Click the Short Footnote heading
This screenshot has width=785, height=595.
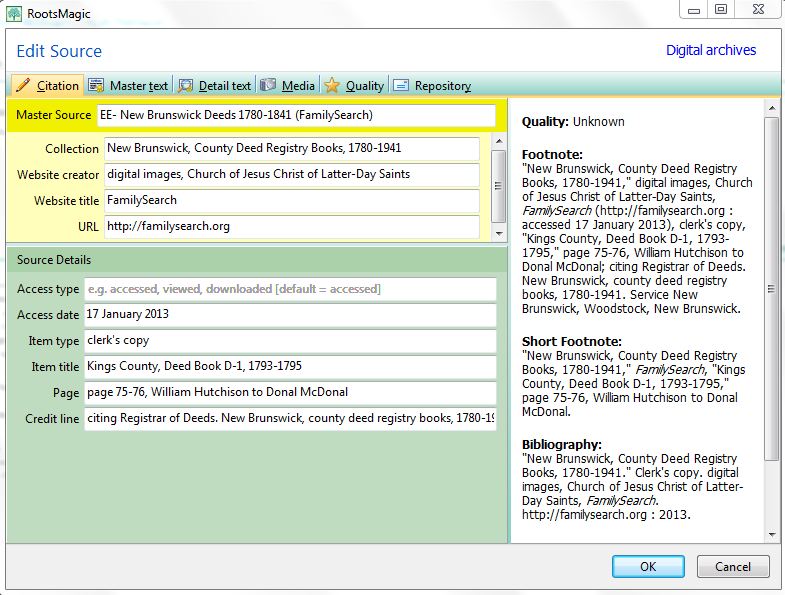pos(572,342)
